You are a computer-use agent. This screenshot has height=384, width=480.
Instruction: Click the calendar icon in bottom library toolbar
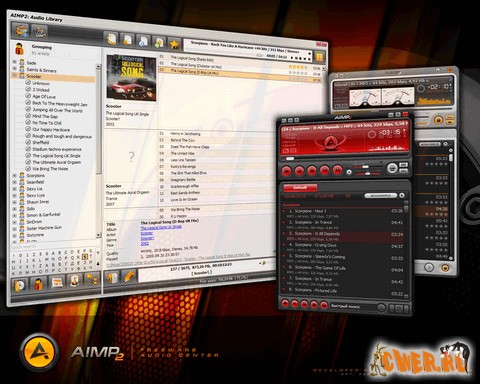(x=57, y=283)
